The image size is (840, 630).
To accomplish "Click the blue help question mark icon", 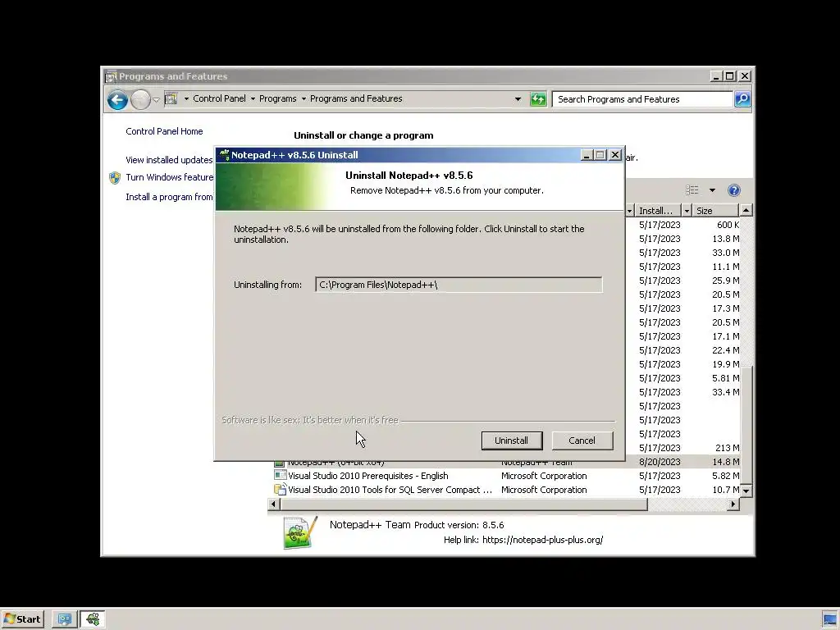I will pos(734,190).
